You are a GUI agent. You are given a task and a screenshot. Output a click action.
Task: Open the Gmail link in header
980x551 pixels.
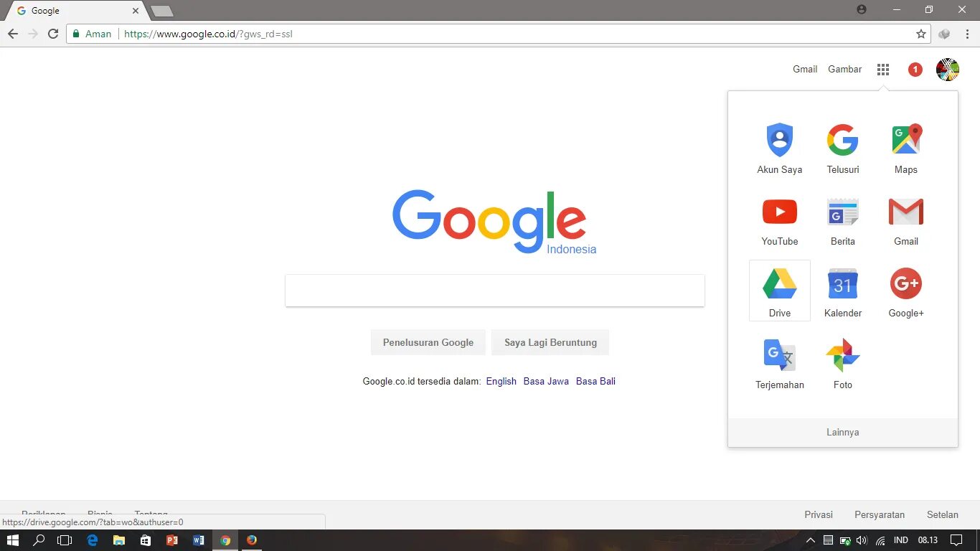pos(805,70)
